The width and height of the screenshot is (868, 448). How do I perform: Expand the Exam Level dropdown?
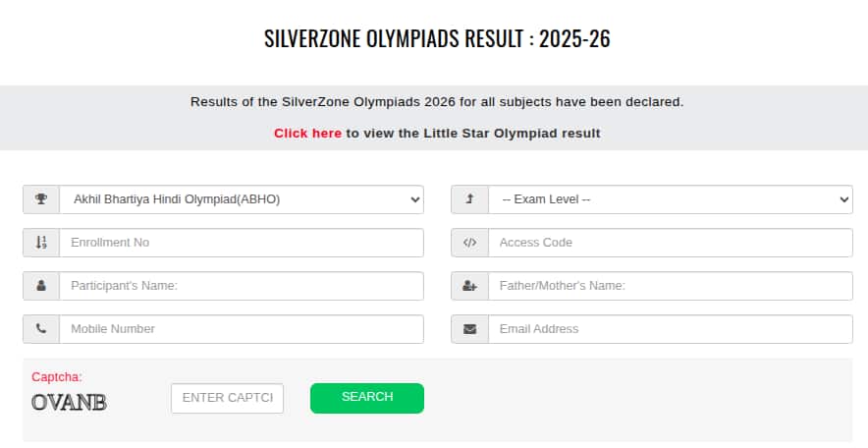[670, 199]
